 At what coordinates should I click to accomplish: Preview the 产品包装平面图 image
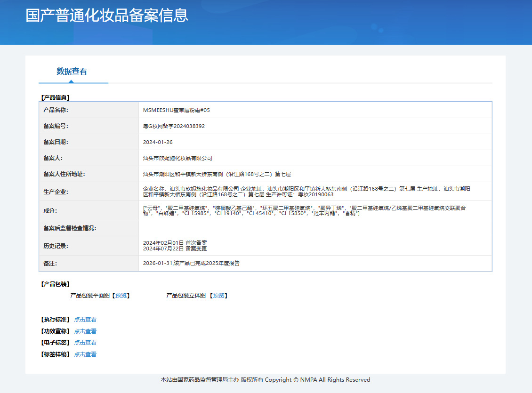pos(121,296)
